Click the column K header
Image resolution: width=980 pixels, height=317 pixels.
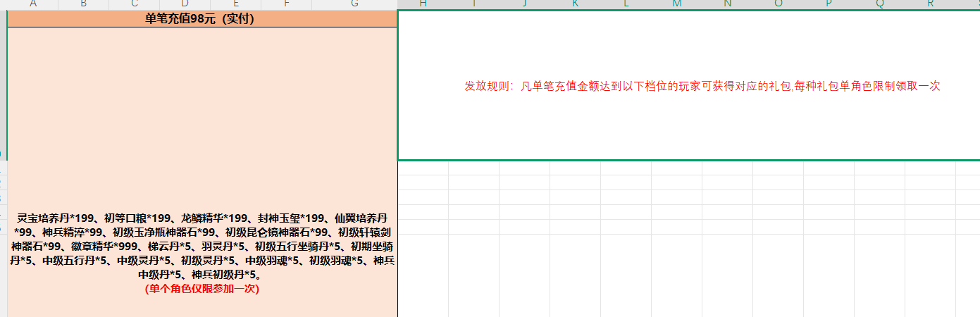(576, 4)
